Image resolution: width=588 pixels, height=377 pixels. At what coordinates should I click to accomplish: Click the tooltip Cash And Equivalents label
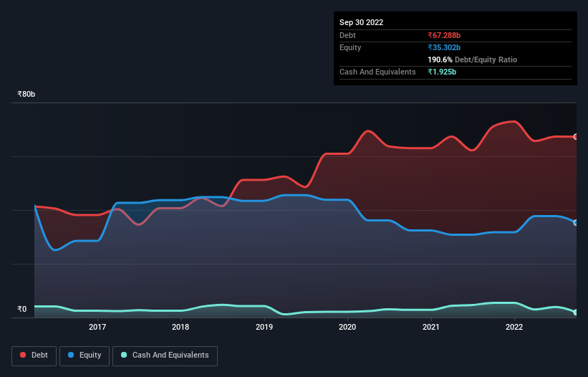tap(377, 72)
